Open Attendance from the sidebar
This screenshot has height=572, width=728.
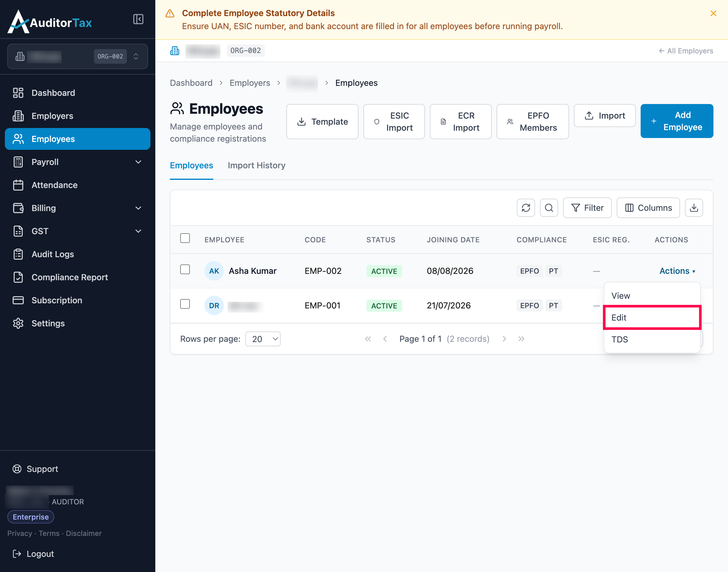(78, 185)
